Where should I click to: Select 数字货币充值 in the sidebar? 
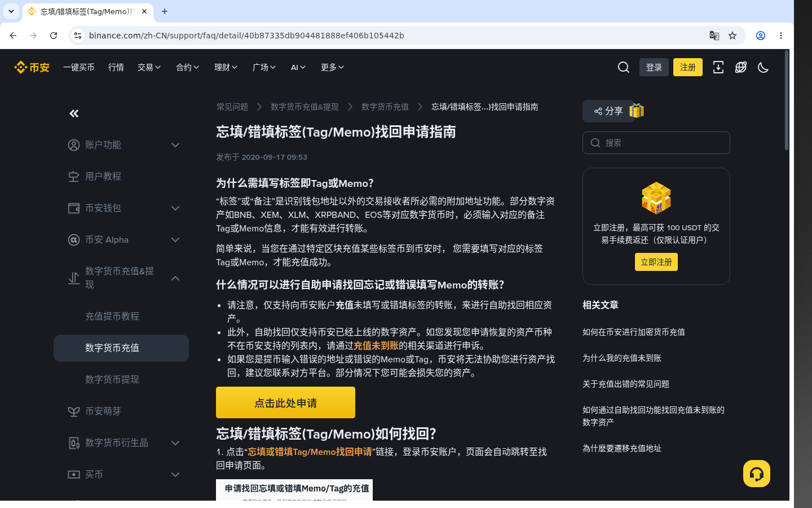(x=121, y=348)
